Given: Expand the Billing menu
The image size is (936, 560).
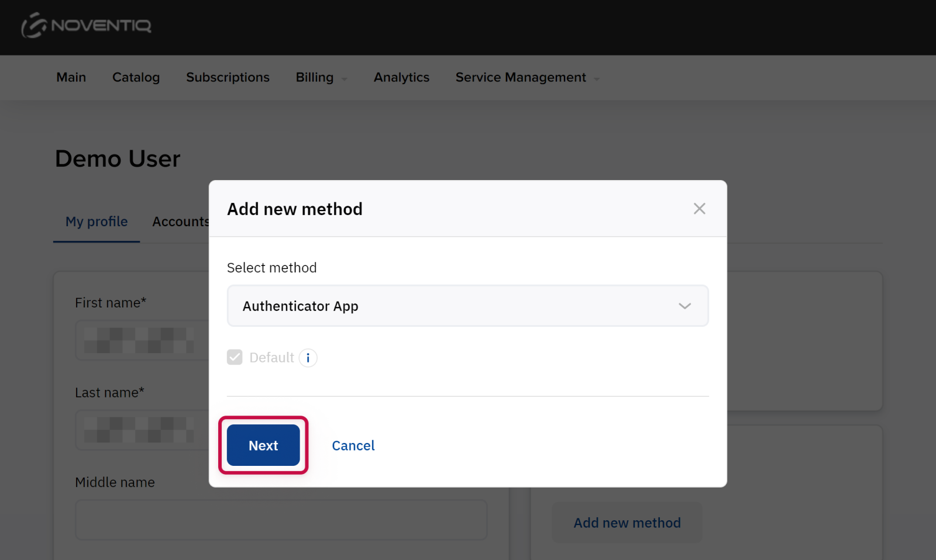Looking at the screenshot, I should click(321, 78).
